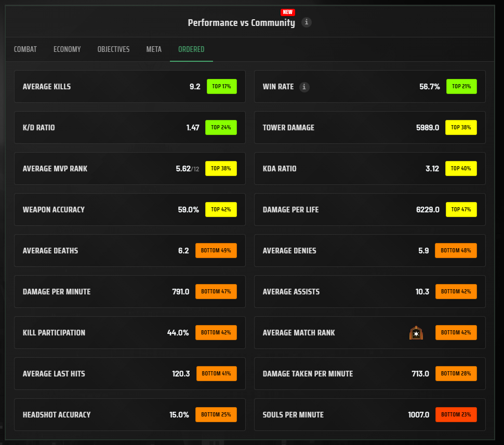
Task: Click the Souls Per Minute BOTTOM 23% badge
Action: 456,414
